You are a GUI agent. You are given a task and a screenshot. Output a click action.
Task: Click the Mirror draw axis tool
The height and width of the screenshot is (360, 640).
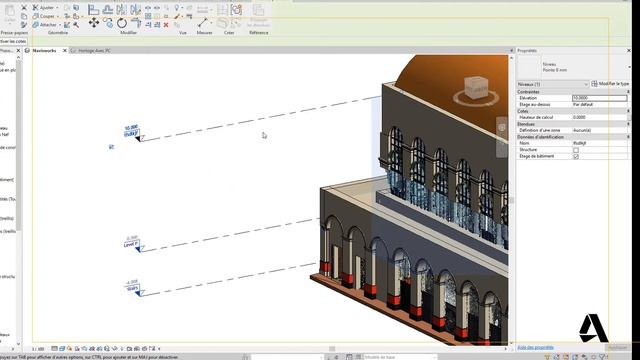[136, 9]
